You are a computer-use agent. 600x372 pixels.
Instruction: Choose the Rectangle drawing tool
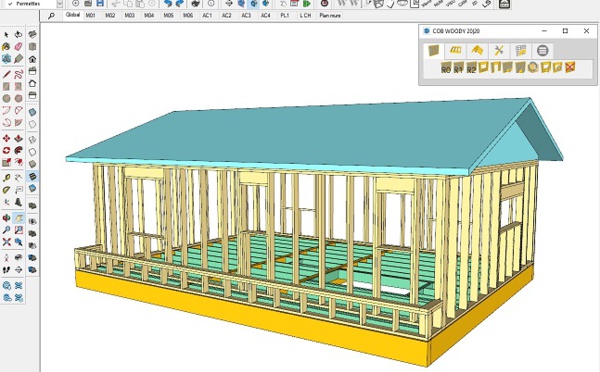[x=6, y=86]
